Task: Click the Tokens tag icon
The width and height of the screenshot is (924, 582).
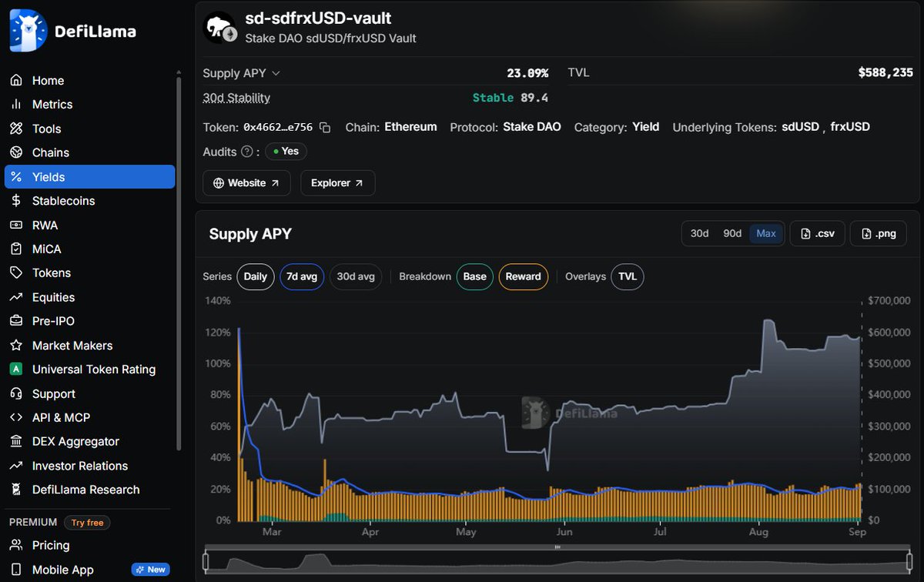Action: click(x=16, y=273)
